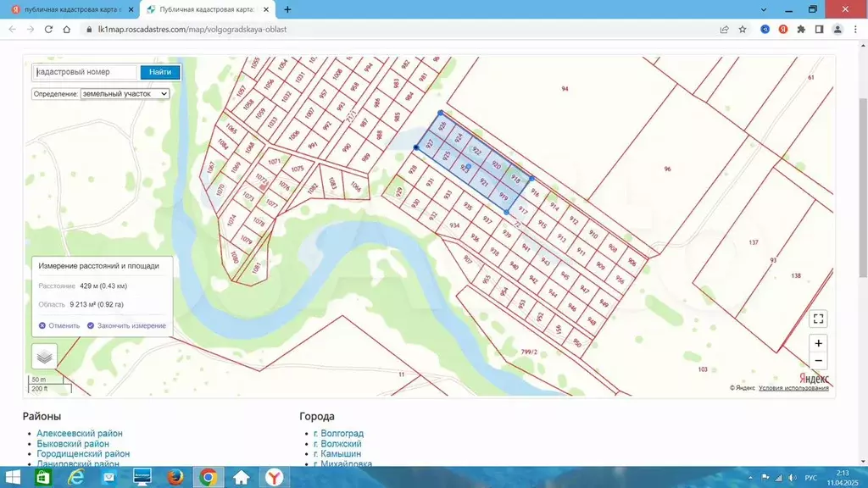Close the first 'публичная кадастровая карта' tab
This screenshot has height=488, width=868.
coord(131,9)
